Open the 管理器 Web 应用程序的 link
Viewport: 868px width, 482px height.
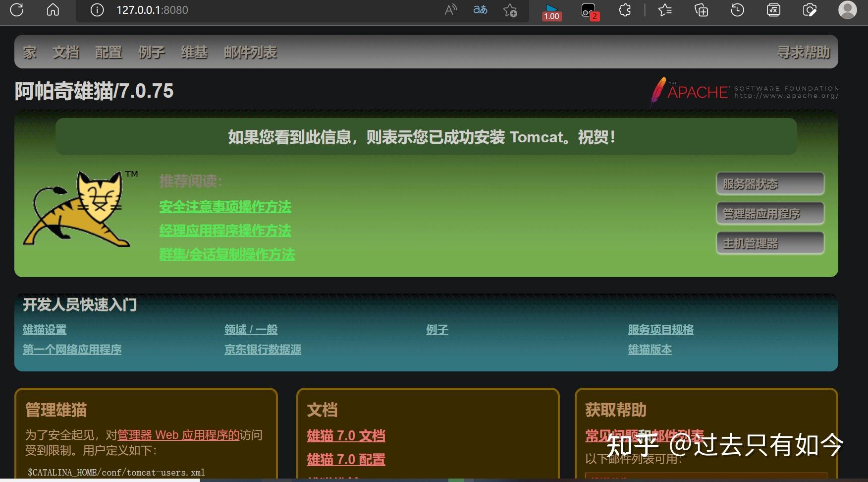point(178,435)
